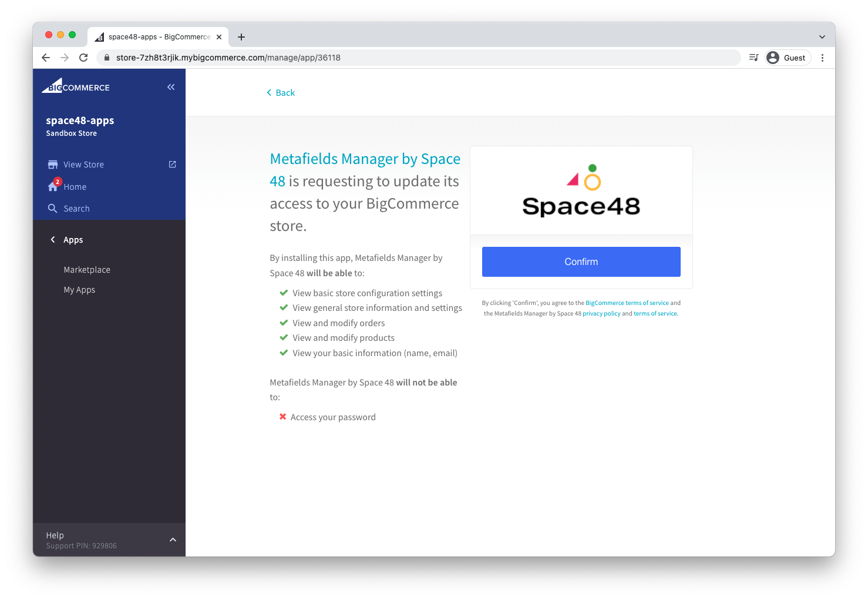Image resolution: width=868 pixels, height=600 pixels.
Task: Expand the tab search chevron at top right
Action: pos(822,37)
